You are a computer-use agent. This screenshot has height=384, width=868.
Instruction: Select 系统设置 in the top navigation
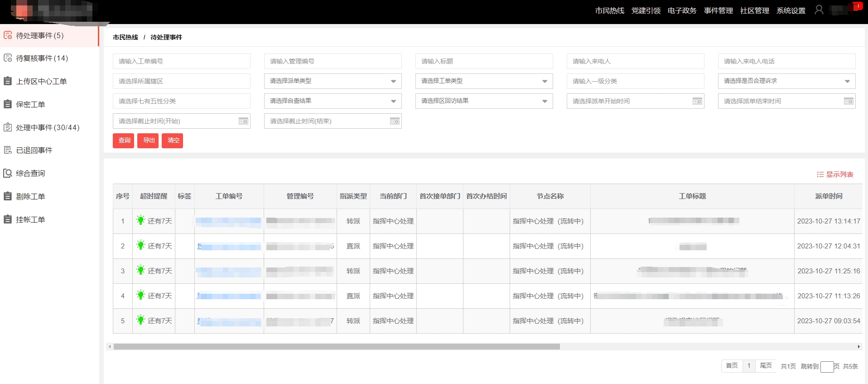pyautogui.click(x=791, y=10)
